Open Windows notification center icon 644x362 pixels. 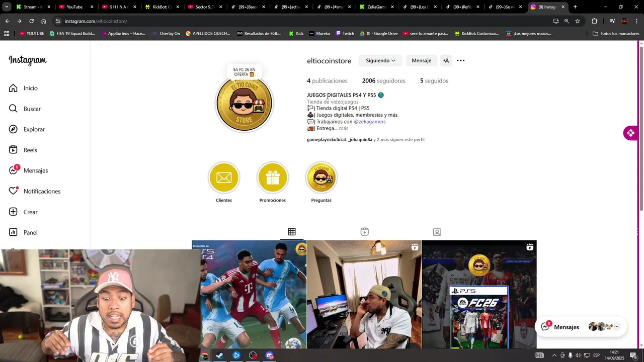coord(633,355)
